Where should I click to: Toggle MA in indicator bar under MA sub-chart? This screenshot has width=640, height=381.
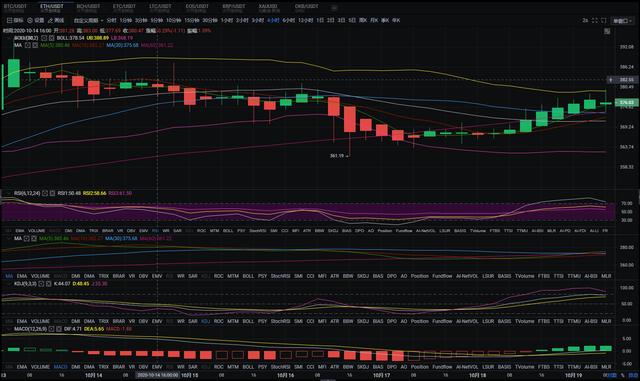[x=9, y=276]
